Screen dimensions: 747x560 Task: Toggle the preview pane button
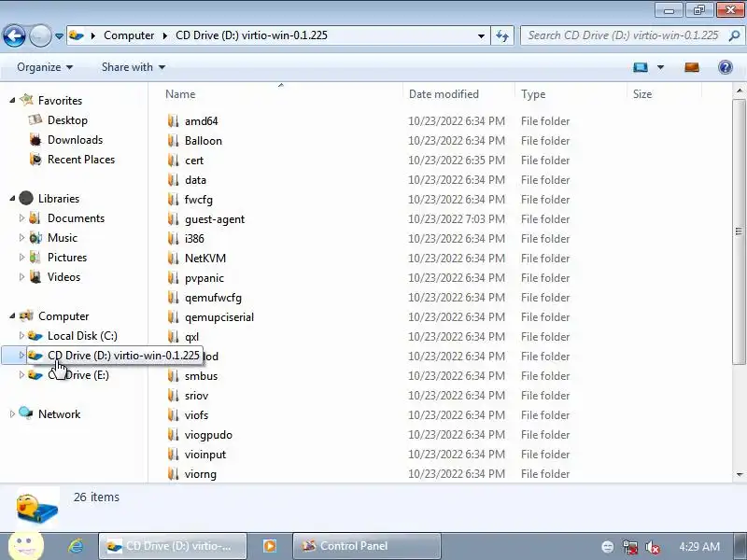pyautogui.click(x=692, y=67)
